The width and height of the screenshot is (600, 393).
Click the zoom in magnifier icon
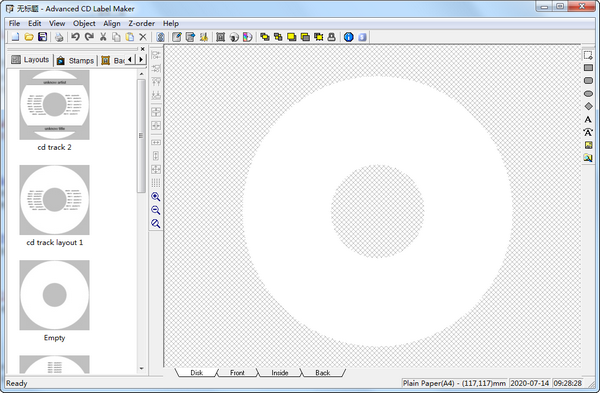coord(155,197)
